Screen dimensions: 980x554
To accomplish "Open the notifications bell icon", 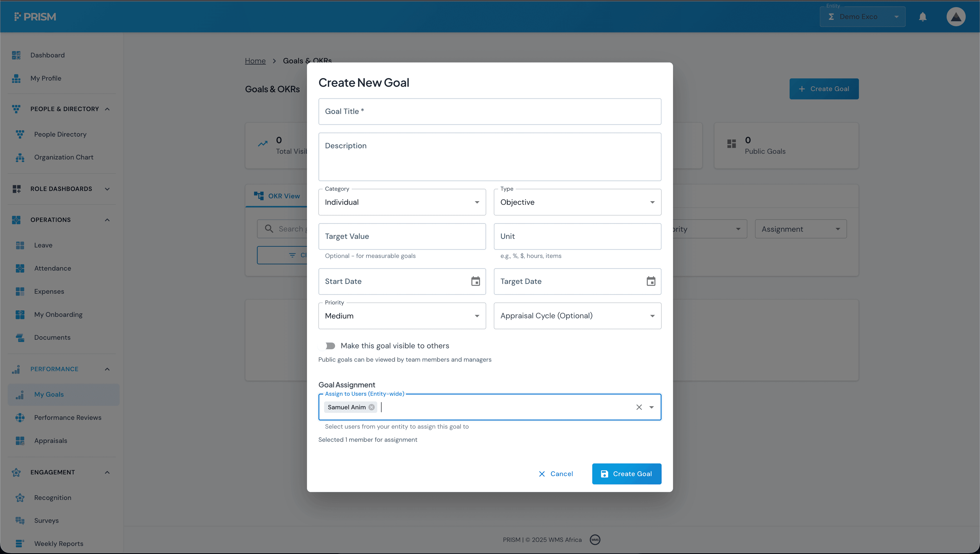I will (x=923, y=16).
